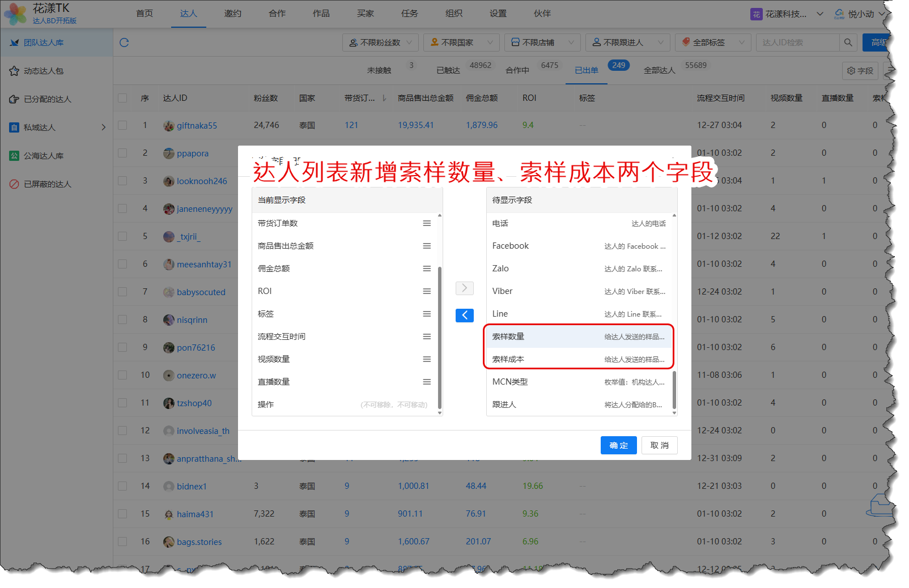Viewport: 909px width, 588px height.
Task: Open the 不限粉丝数 dropdown filter
Action: 380,42
